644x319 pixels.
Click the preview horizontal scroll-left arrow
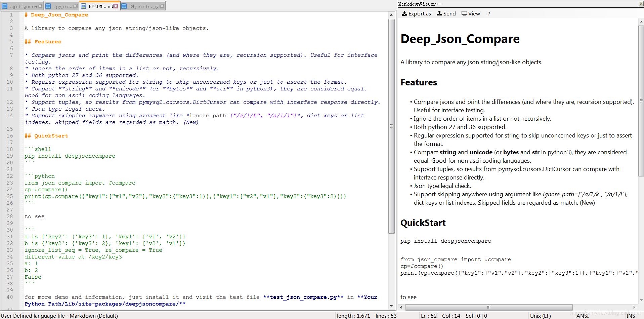[401, 307]
